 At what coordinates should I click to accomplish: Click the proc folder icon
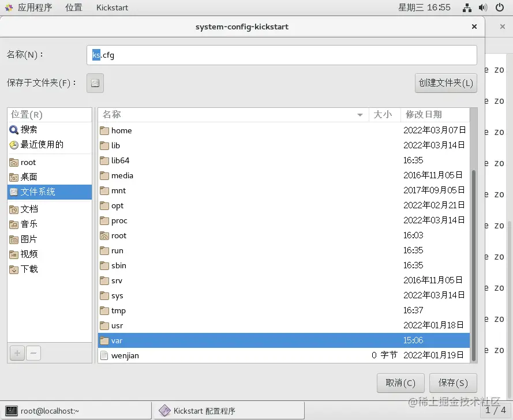[x=104, y=221]
